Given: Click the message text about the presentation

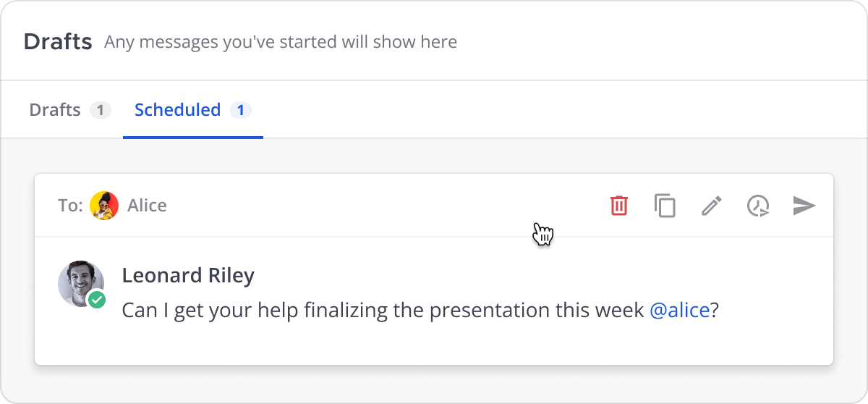Looking at the screenshot, I should (383, 310).
